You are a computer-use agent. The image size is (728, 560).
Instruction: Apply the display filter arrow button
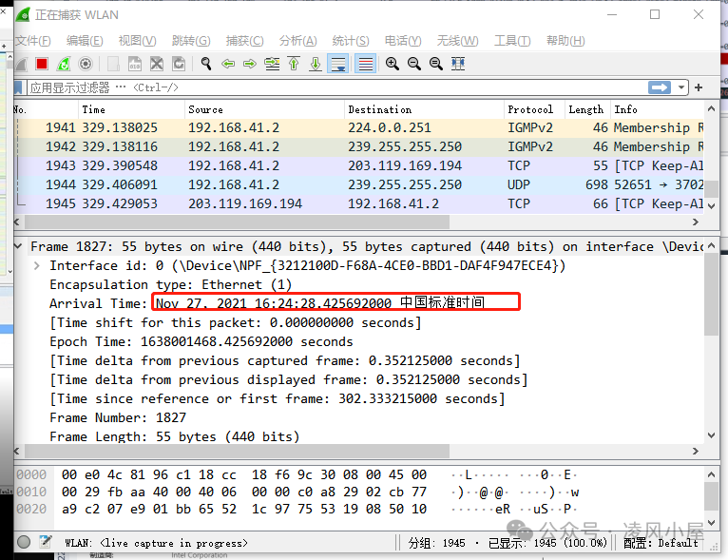[x=660, y=87]
